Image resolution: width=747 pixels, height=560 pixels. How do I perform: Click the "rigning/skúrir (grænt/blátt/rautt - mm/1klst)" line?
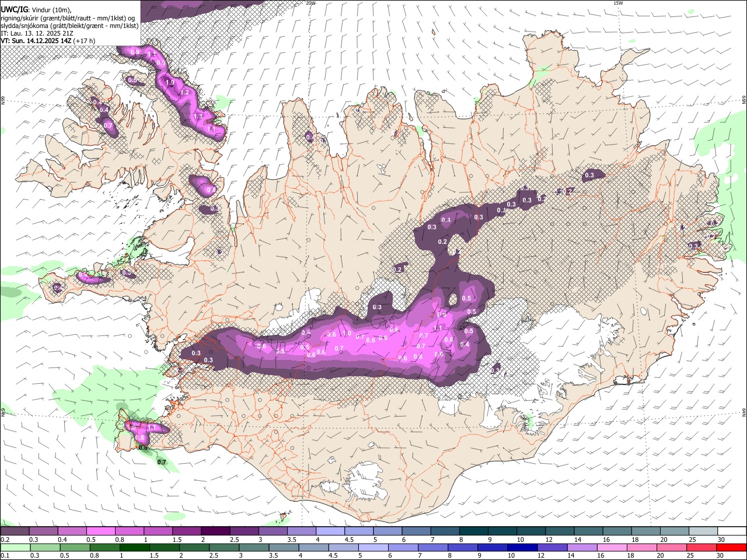coord(67,18)
